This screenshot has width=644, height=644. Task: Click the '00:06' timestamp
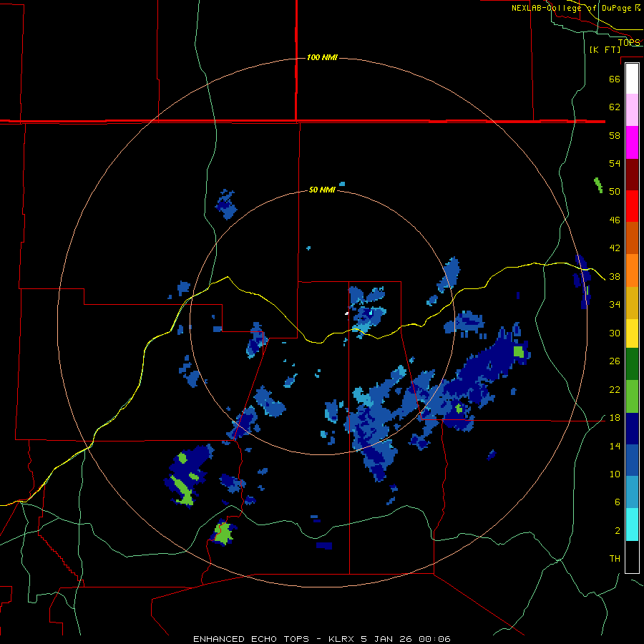(434, 639)
